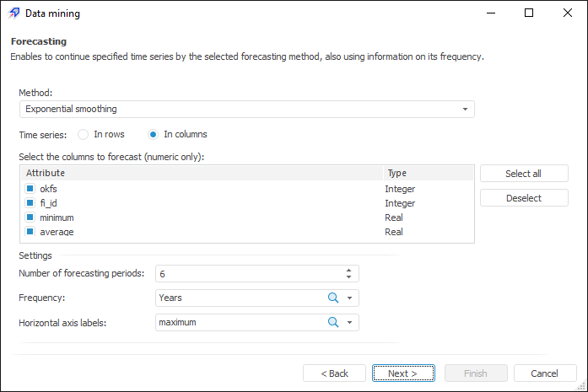Uncheck the okfs attribute checkbox
This screenshot has height=392, width=588.
tap(30, 189)
